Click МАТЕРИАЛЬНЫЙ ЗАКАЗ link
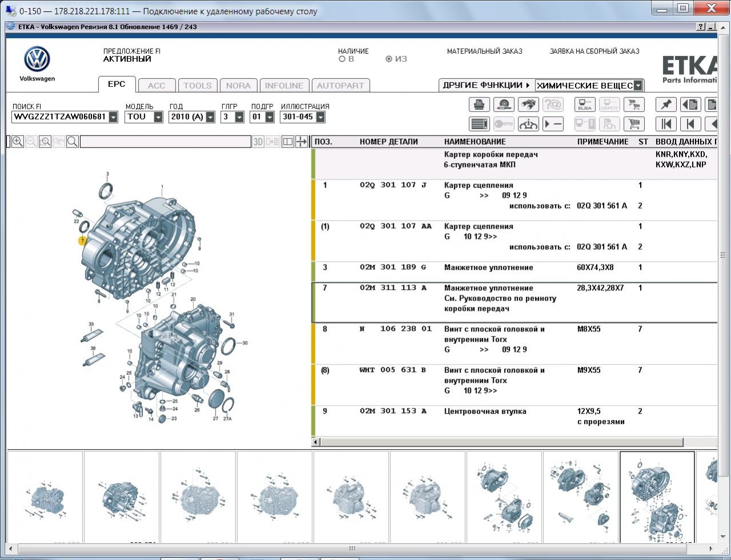This screenshot has height=560, width=731. click(x=485, y=51)
